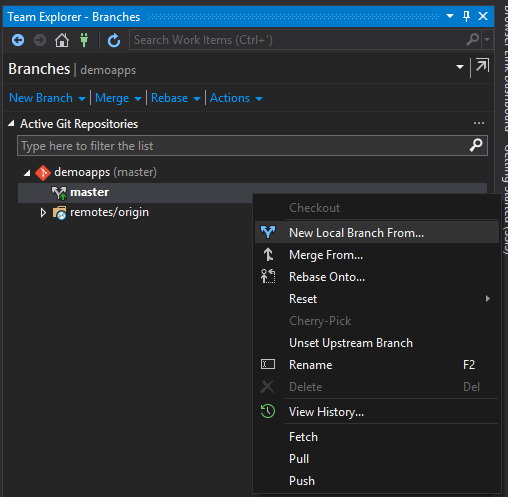Click the filter list magnifier icon
Image resolution: width=508 pixels, height=497 pixels.
pyautogui.click(x=476, y=145)
